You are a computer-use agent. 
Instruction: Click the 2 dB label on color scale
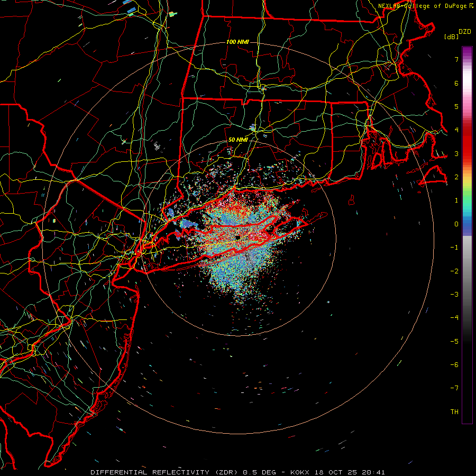[x=456, y=177]
